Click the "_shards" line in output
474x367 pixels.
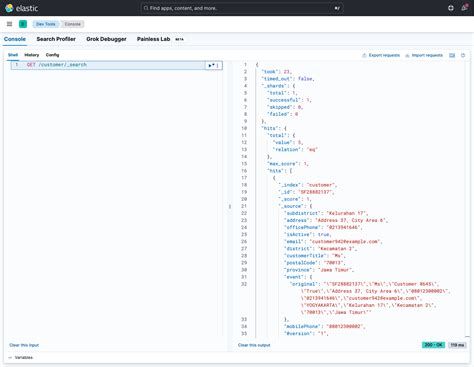pos(278,86)
